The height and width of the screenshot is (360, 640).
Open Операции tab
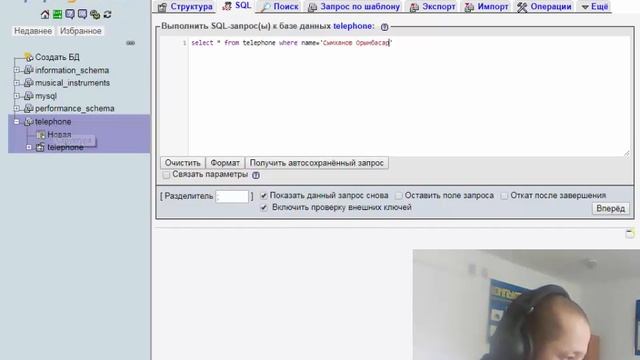pos(544,7)
